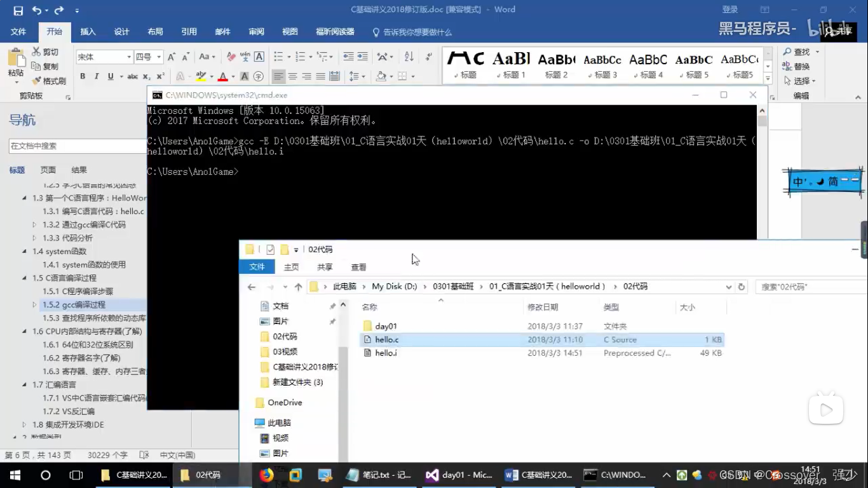
Task: Toggle Italic formatting
Action: point(97,76)
